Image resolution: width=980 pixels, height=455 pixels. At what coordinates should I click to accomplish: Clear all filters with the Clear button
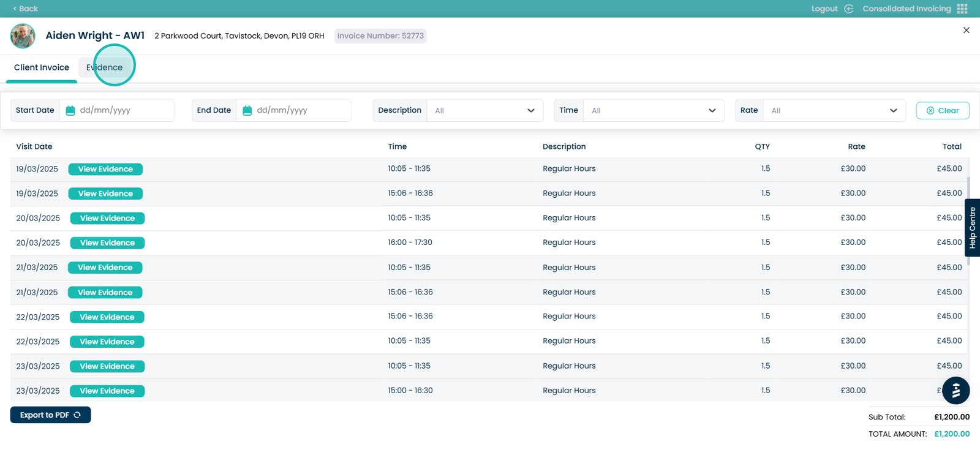(943, 111)
